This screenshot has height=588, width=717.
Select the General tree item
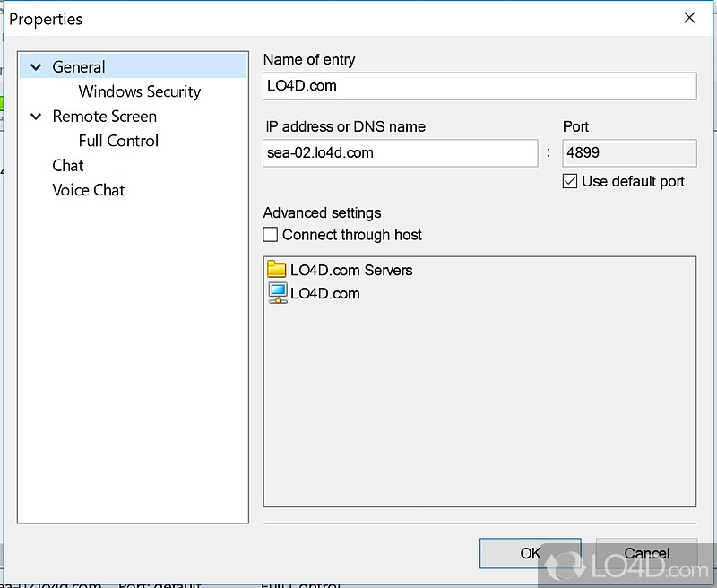click(79, 67)
